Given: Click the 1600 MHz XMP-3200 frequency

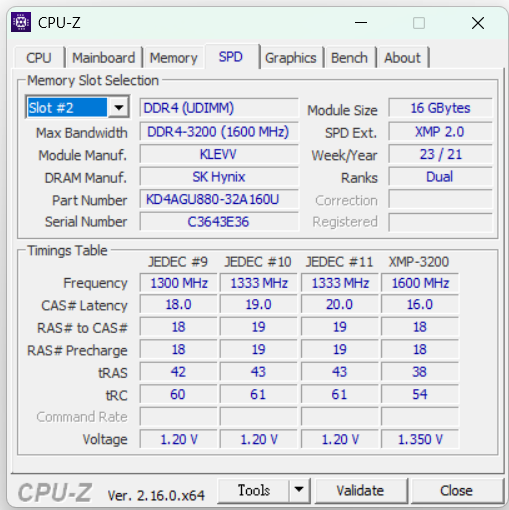Looking at the screenshot, I should coord(420,283).
